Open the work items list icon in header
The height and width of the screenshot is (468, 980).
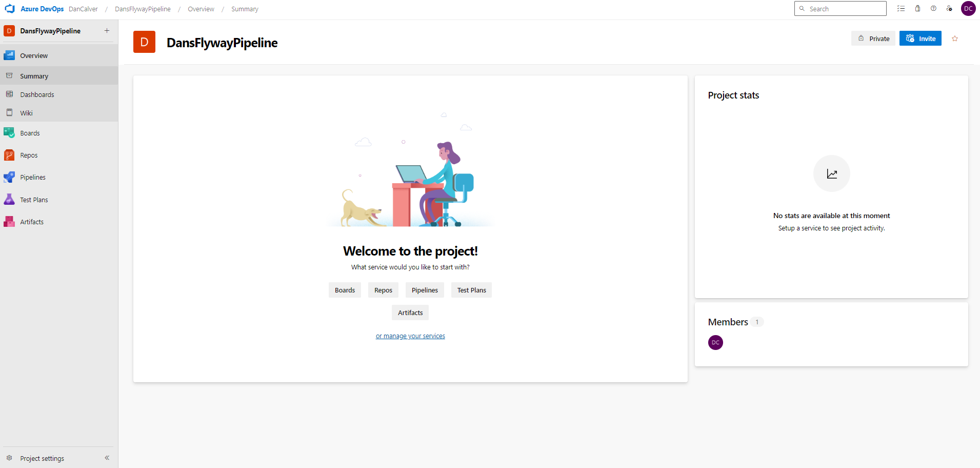pos(901,9)
